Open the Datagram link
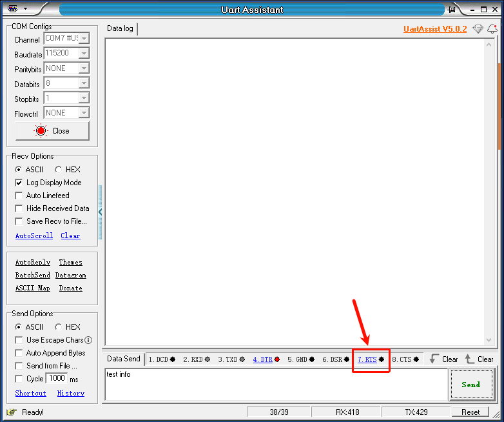The width and height of the screenshot is (504, 422). pyautogui.click(x=70, y=276)
